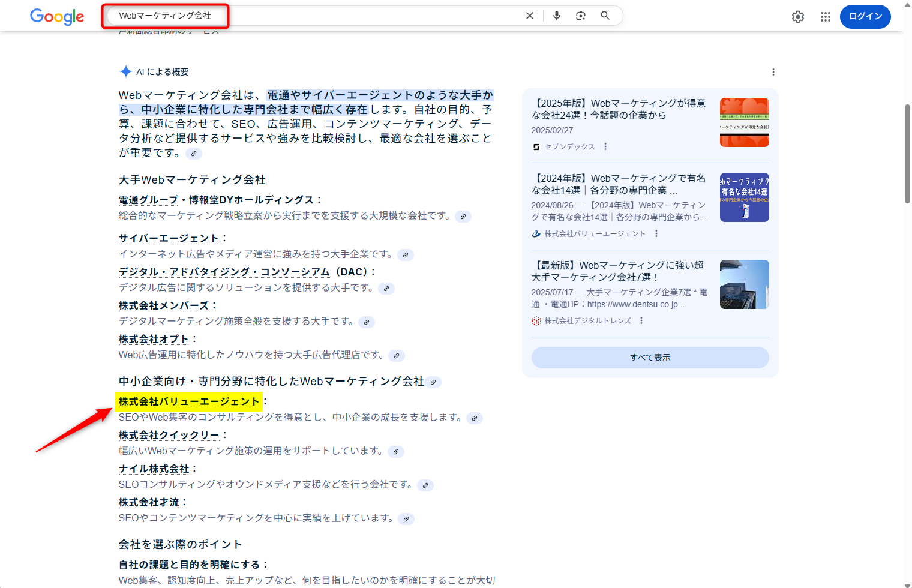Search by image using the Google Lens icon
The image size is (912, 588).
pyautogui.click(x=580, y=15)
